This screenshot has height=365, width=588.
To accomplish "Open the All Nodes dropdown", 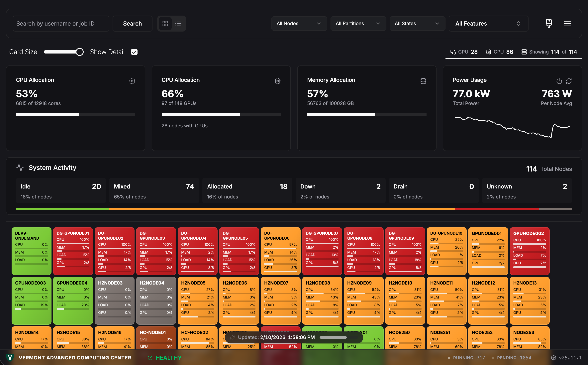I will 299,23.
